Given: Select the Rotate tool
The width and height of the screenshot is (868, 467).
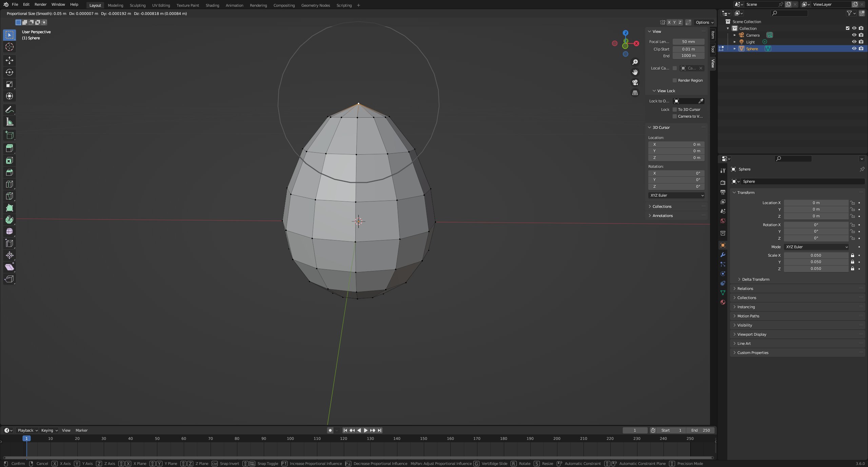Looking at the screenshot, I should [9, 72].
